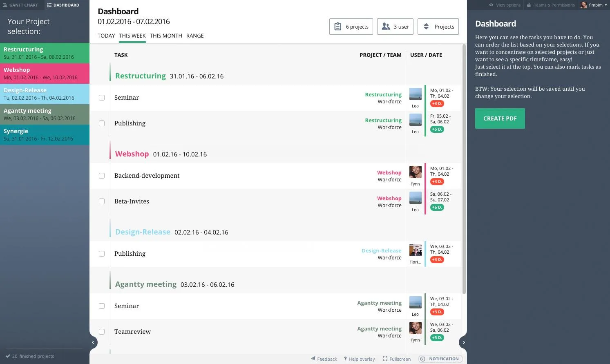610x364 pixels.
Task: Click the checkmark icon by finished projects
Action: [8, 356]
